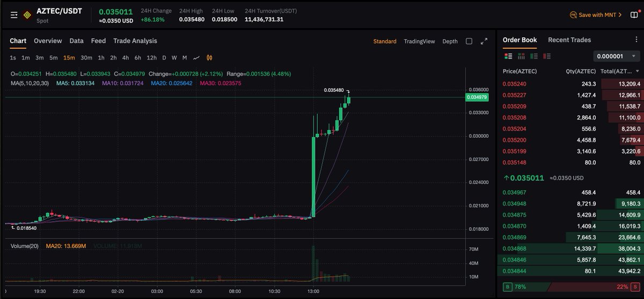Toggle the chart layout square icon
Screen dimensions: 644x299
[469, 41]
